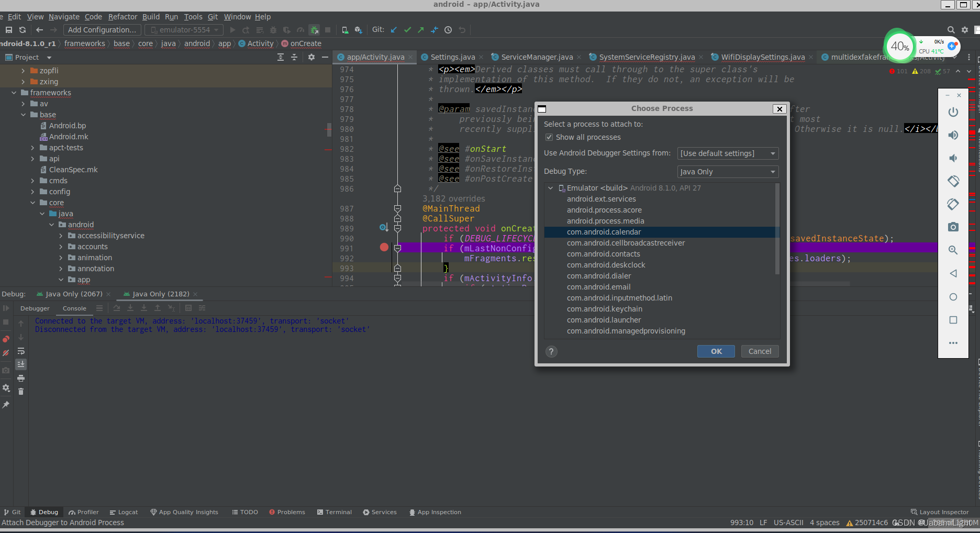Image resolution: width=980 pixels, height=533 pixels.
Task: Click the Git Push arrow icon
Action: tap(421, 30)
